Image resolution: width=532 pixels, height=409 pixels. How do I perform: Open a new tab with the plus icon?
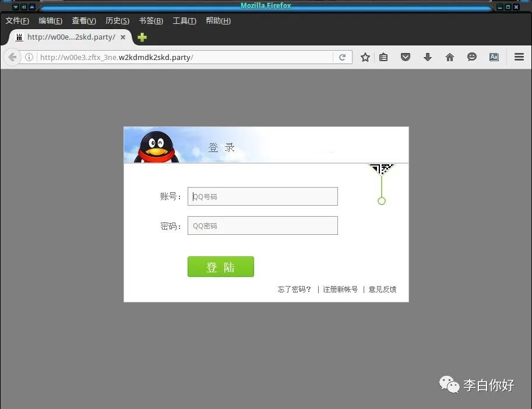[x=142, y=37]
